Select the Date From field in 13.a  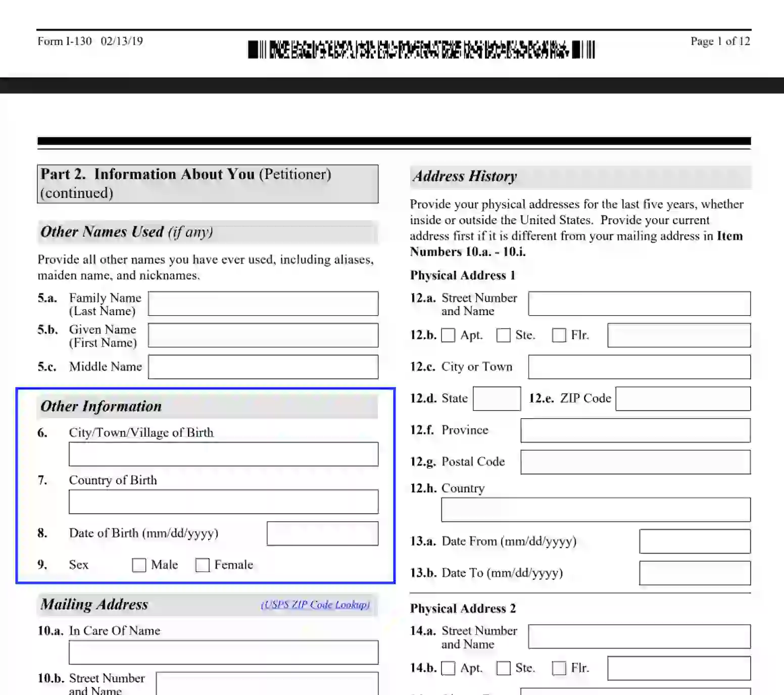click(x=695, y=541)
